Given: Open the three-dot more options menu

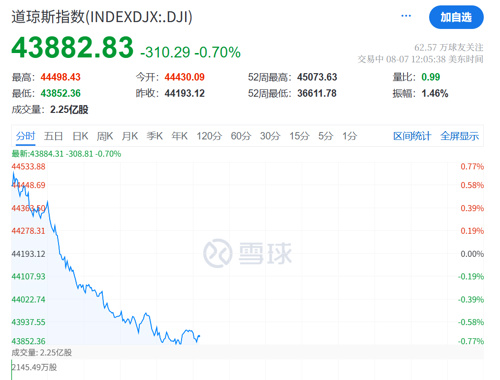Looking at the screenshot, I should [x=406, y=16].
